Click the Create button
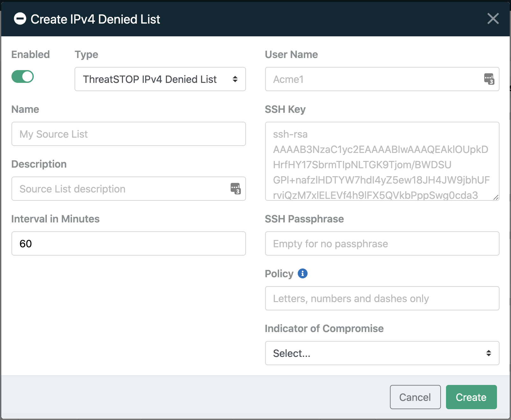The height and width of the screenshot is (420, 511). tap(471, 397)
